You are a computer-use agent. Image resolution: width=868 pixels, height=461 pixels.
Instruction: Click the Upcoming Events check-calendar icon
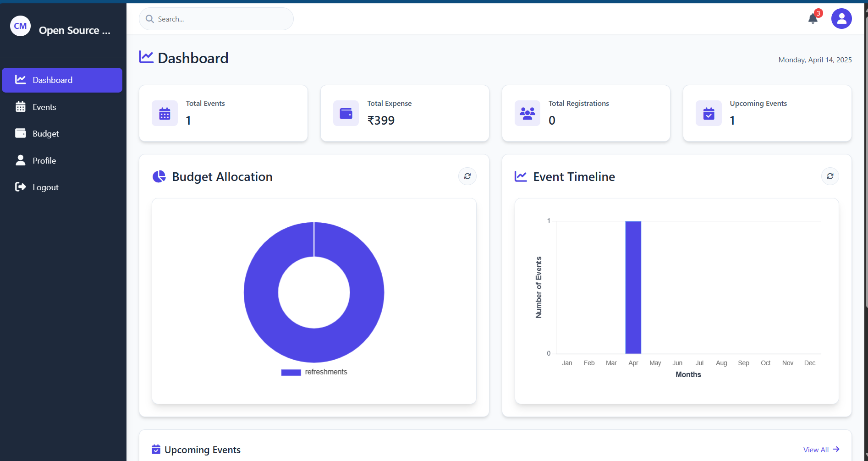[708, 113]
